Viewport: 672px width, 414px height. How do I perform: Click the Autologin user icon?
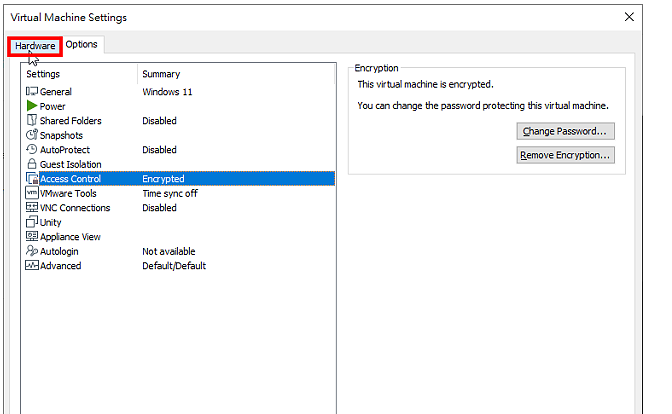(32, 250)
